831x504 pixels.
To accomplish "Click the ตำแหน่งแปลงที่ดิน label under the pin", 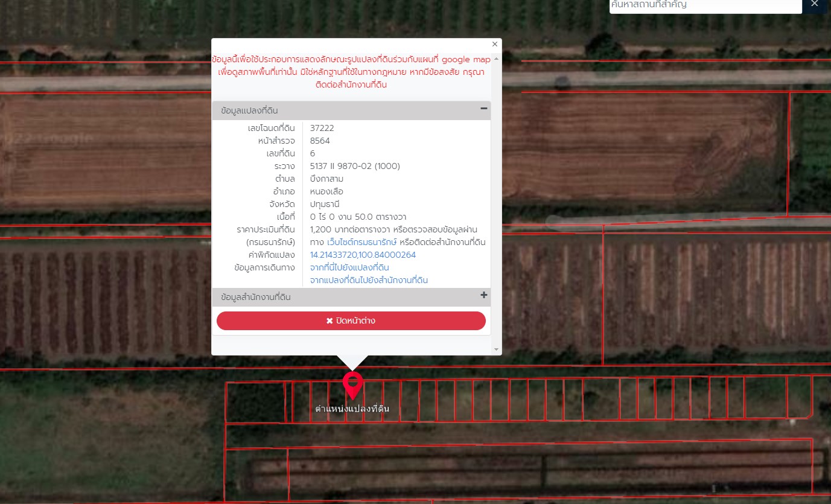I will [352, 409].
